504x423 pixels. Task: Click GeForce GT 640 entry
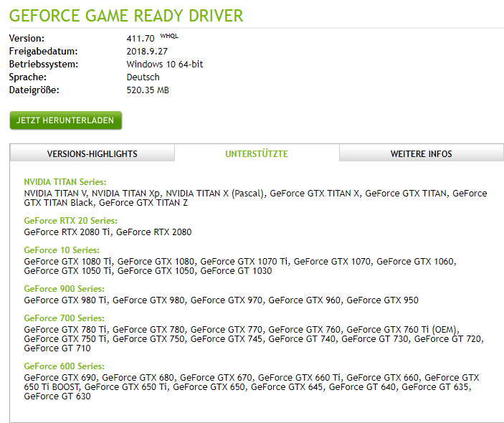(362, 386)
